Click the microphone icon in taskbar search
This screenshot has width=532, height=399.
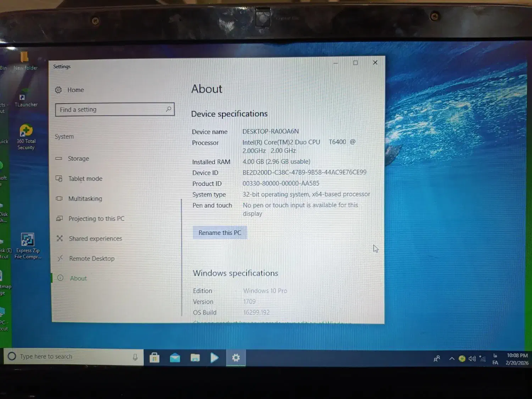135,357
